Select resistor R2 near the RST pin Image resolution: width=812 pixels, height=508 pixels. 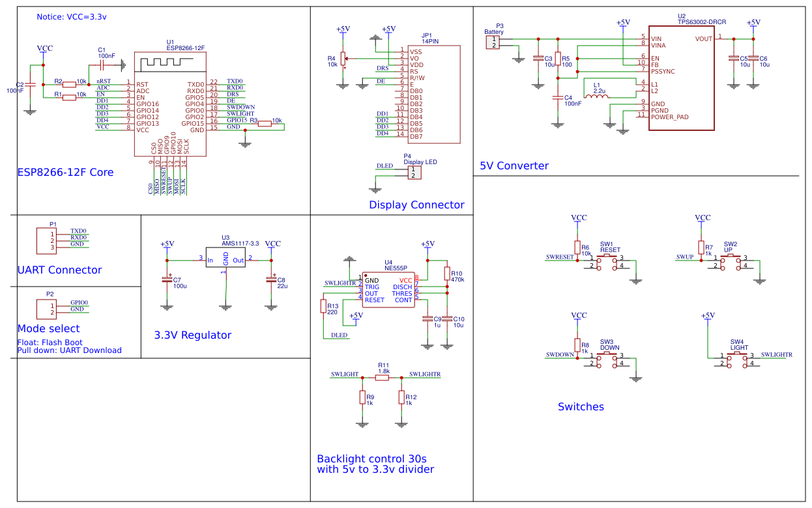click(x=69, y=84)
